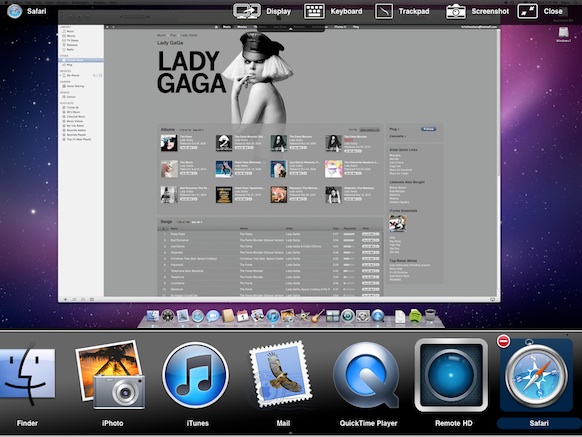The width and height of the screenshot is (582, 437).
Task: Select Movies in the iTunes library sidebar
Action: point(68,36)
